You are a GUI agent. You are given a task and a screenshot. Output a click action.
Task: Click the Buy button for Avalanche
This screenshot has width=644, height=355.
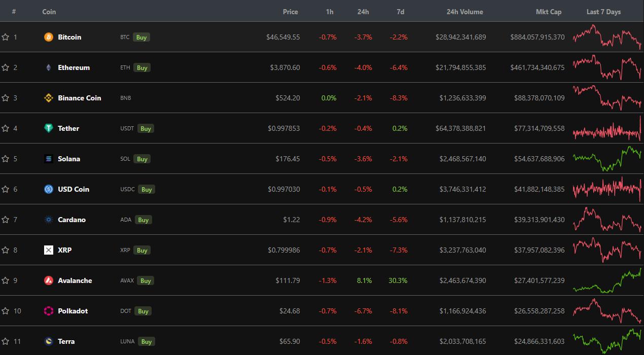click(x=146, y=280)
